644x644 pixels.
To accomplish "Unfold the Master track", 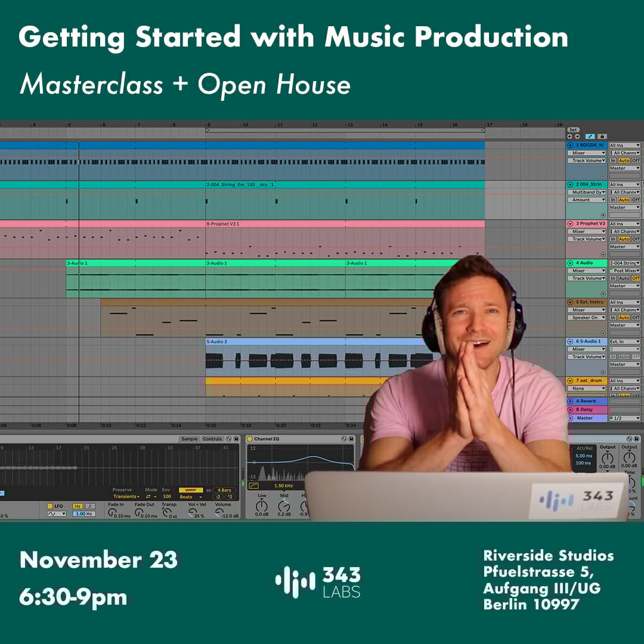I will pos(570,418).
